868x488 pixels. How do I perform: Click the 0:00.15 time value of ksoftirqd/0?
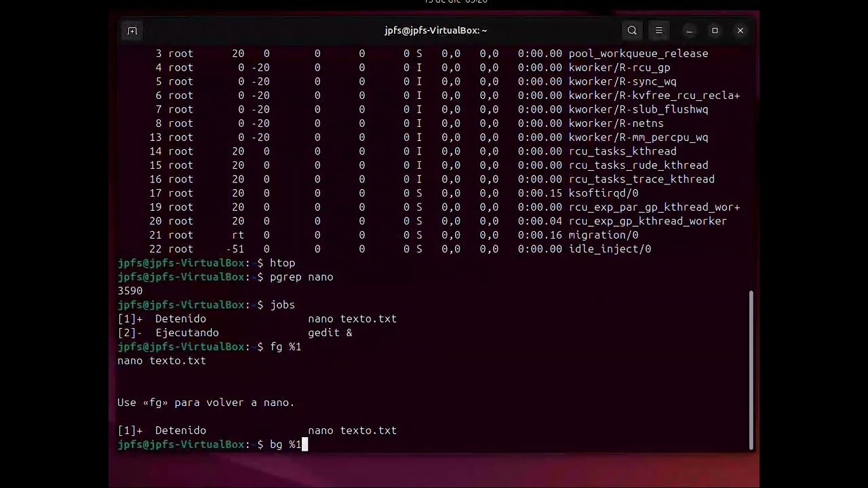(540, 193)
